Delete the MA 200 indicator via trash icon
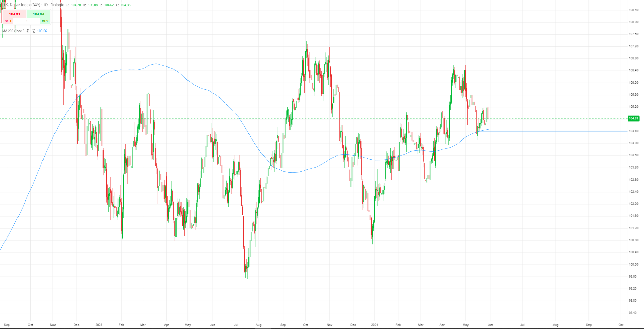This screenshot has width=644, height=329. (34, 31)
